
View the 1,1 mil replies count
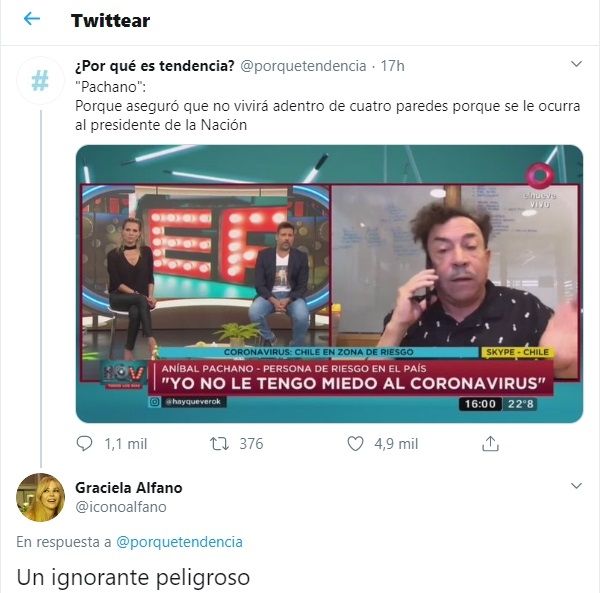tap(125, 444)
